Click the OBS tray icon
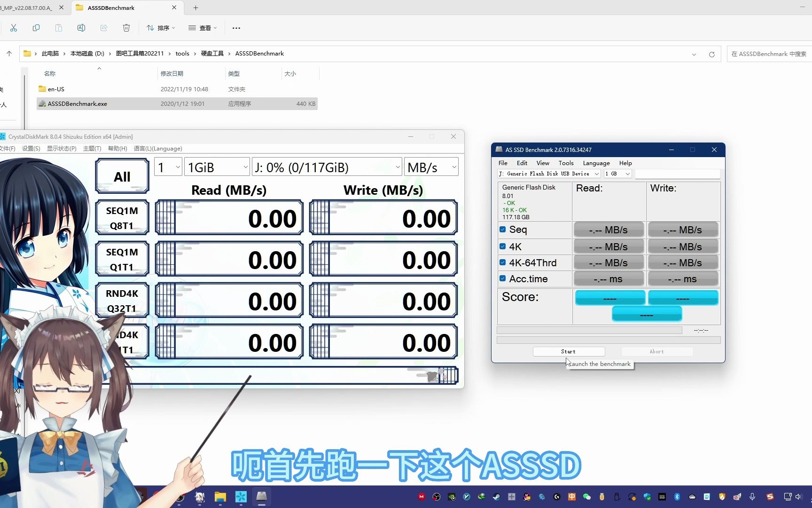Screen dimensions: 812x508 click(437, 497)
